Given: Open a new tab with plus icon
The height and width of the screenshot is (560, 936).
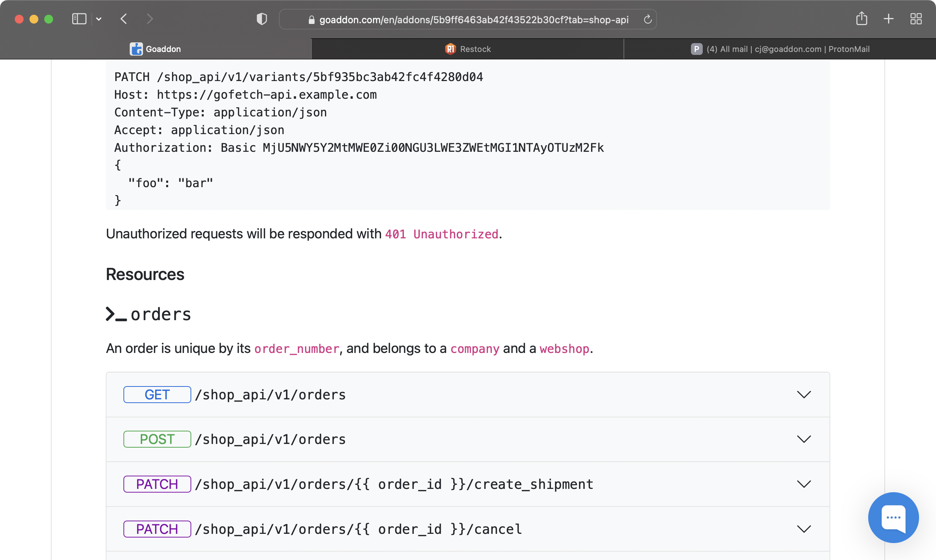Looking at the screenshot, I should pyautogui.click(x=888, y=19).
